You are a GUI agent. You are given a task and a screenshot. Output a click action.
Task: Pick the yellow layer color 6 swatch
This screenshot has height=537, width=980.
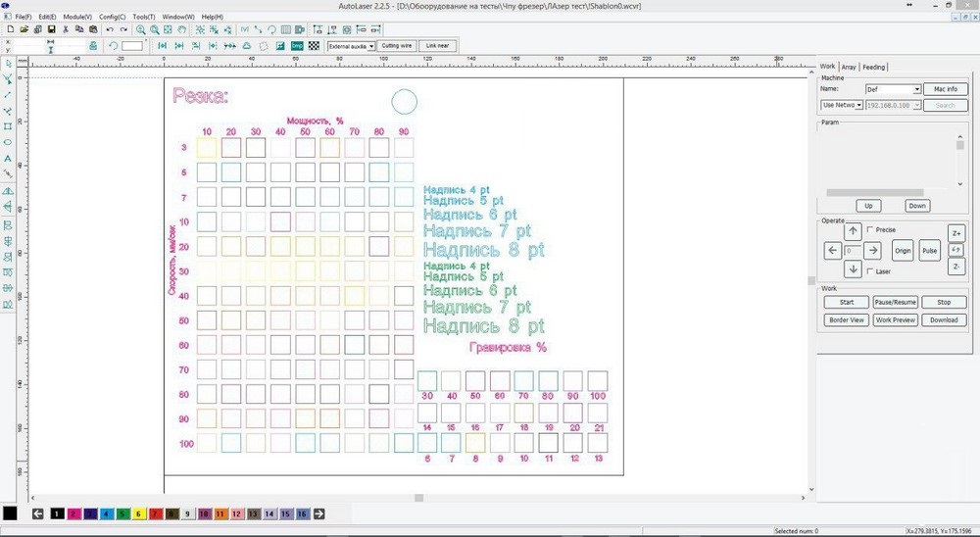click(138, 513)
